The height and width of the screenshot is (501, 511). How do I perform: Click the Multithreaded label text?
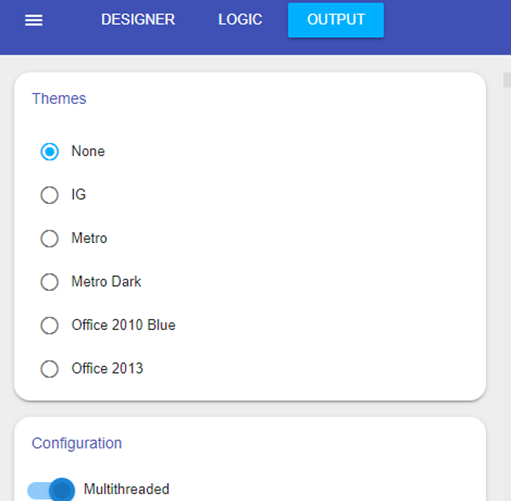(x=126, y=489)
